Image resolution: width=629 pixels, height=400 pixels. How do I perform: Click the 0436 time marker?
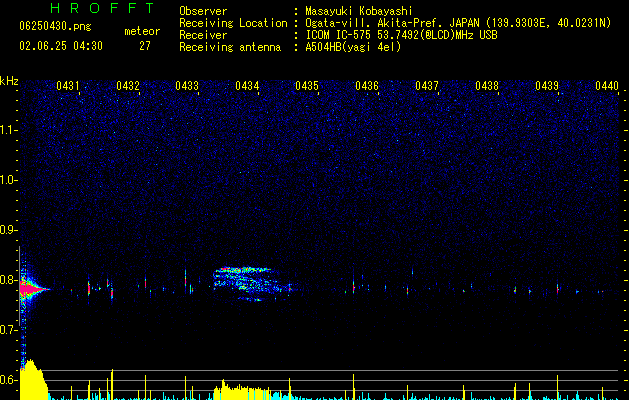tap(367, 86)
